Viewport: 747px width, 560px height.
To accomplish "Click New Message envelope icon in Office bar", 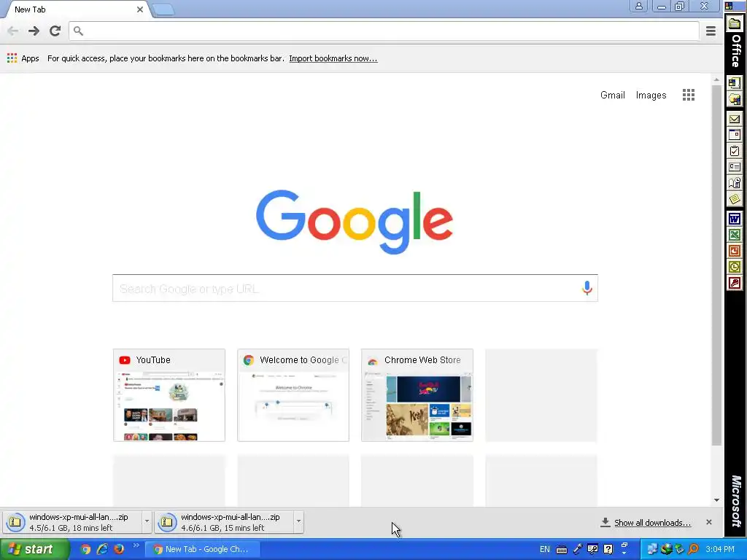I will coord(735,119).
